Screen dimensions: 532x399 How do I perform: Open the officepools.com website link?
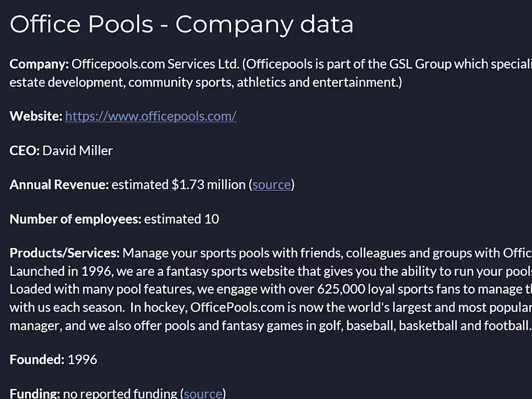click(x=150, y=116)
